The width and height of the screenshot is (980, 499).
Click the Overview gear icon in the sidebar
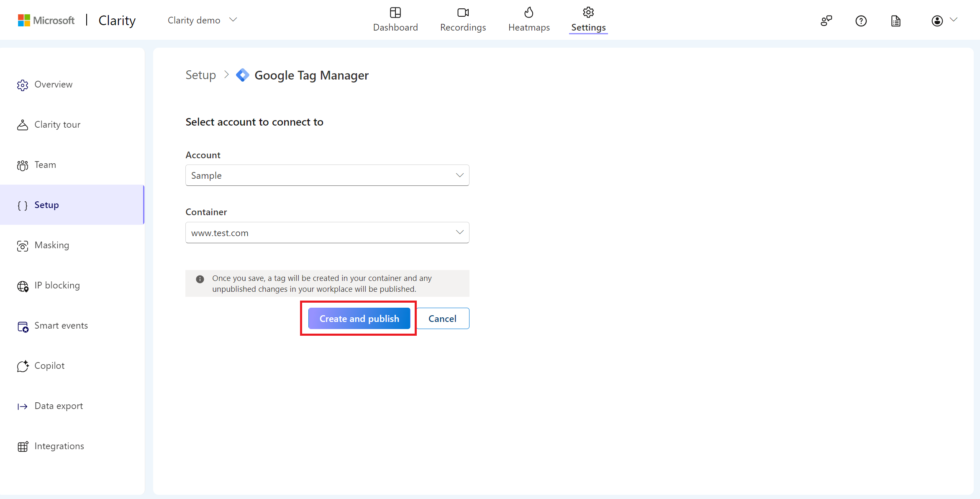pyautogui.click(x=23, y=85)
